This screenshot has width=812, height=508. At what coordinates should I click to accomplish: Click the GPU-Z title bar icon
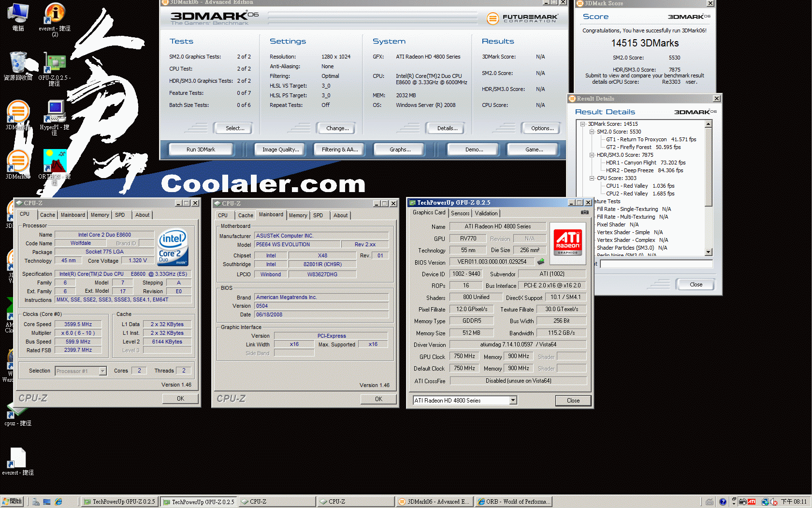tap(412, 203)
